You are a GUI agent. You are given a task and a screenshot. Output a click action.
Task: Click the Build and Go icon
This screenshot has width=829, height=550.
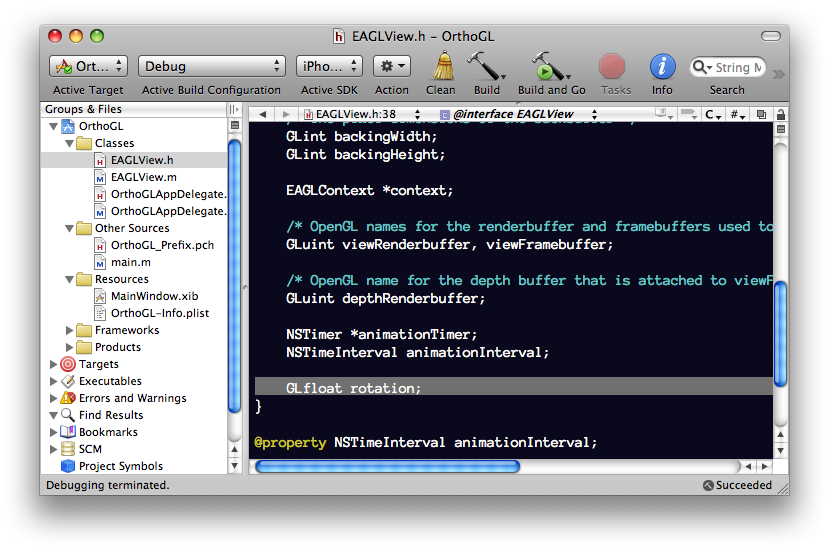pyautogui.click(x=550, y=66)
